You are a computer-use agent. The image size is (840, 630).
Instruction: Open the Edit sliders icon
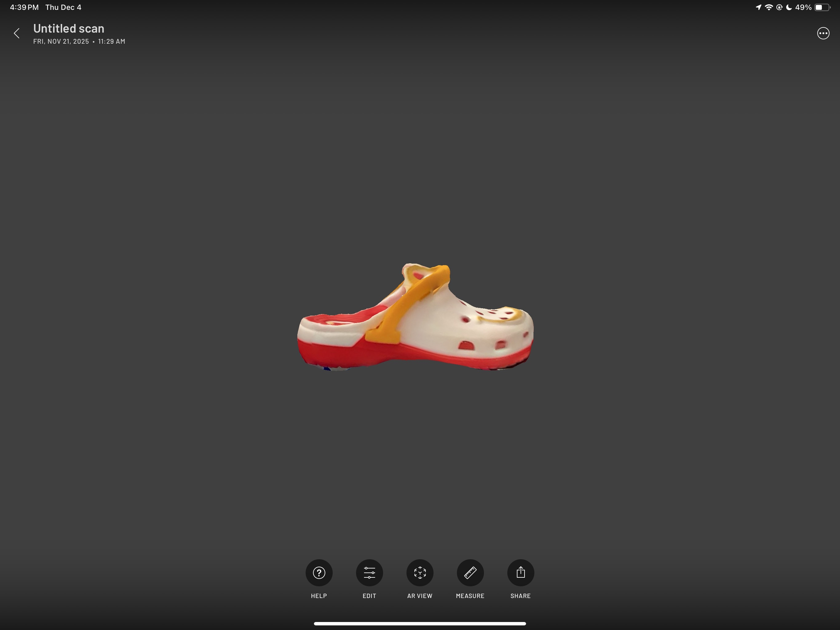369,572
